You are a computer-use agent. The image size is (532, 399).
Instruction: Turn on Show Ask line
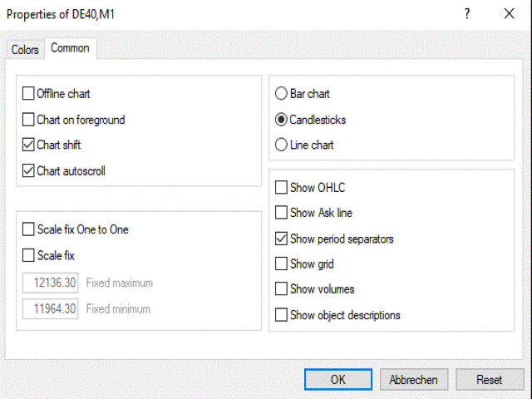281,213
